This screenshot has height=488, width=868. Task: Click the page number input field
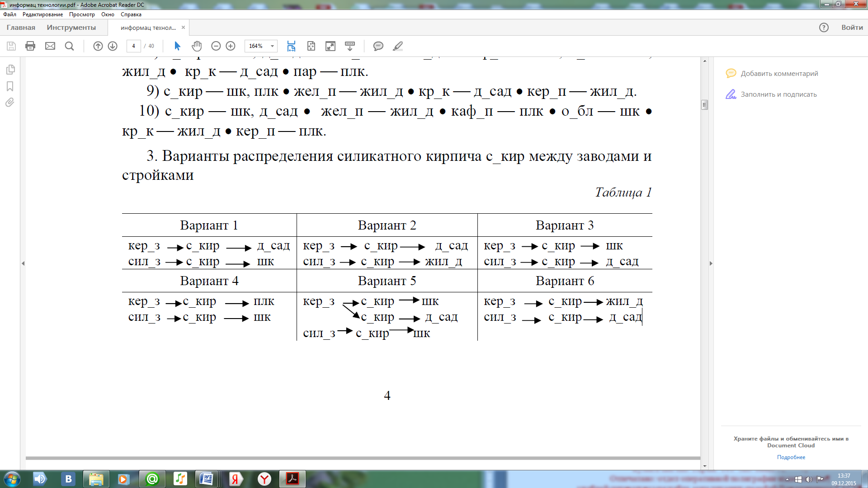pyautogui.click(x=133, y=46)
